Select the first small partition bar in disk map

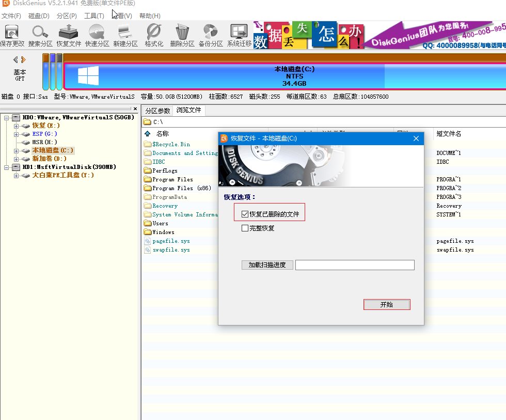tap(45, 72)
